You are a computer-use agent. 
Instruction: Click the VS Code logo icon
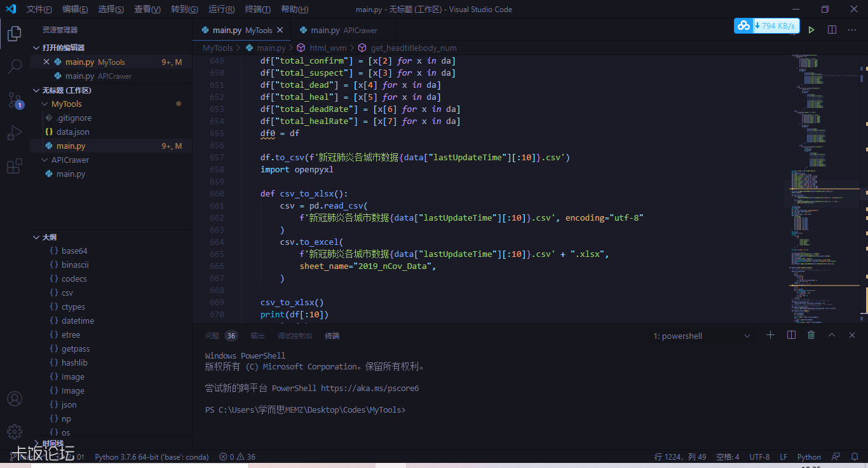11,9
